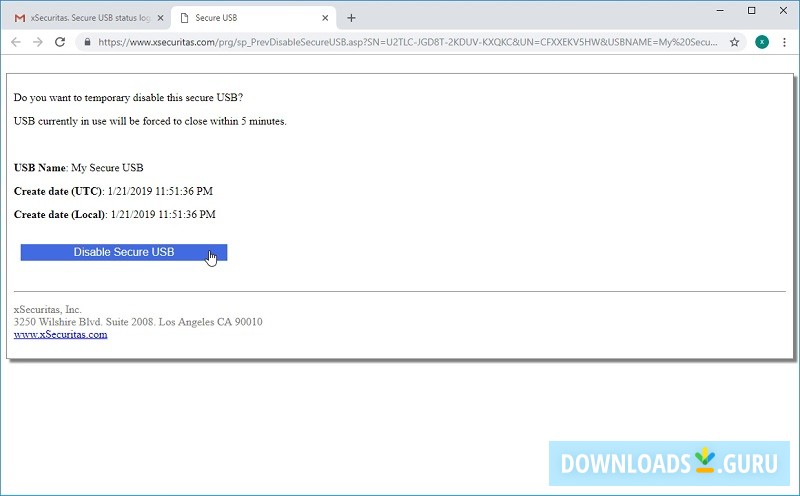Maximize the browser window
800x496 pixels.
(x=752, y=10)
